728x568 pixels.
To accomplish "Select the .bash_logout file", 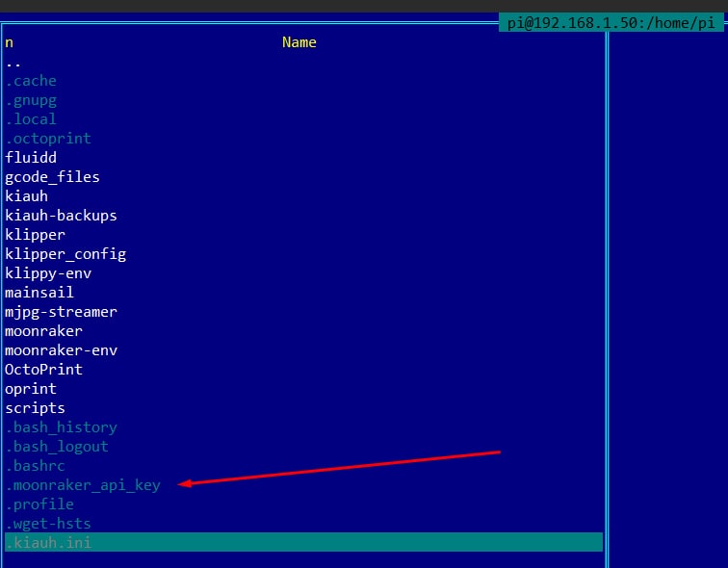I will click(x=57, y=447).
